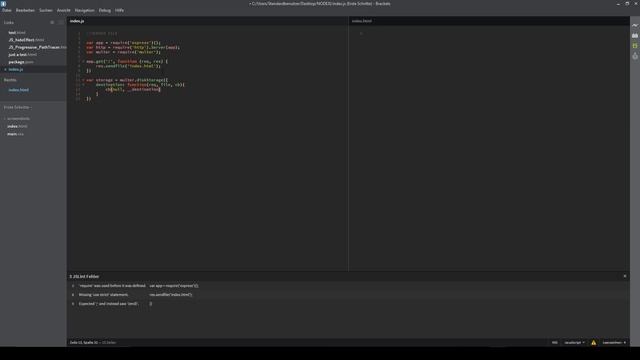Open the Debug menu

pyautogui.click(x=104, y=10)
